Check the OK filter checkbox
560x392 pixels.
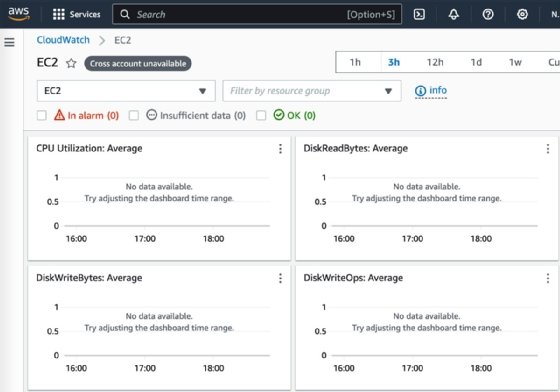tap(261, 115)
